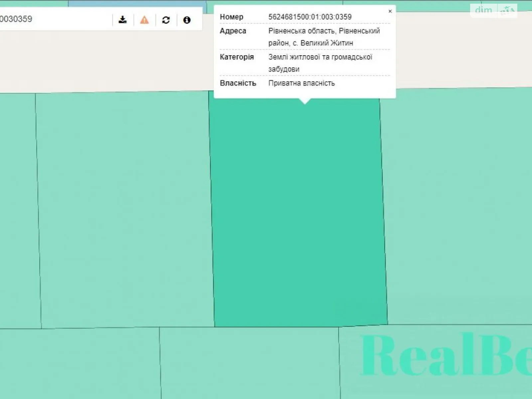The width and height of the screenshot is (532, 399).
Task: Close the parcel info popup
Action: [x=390, y=11]
